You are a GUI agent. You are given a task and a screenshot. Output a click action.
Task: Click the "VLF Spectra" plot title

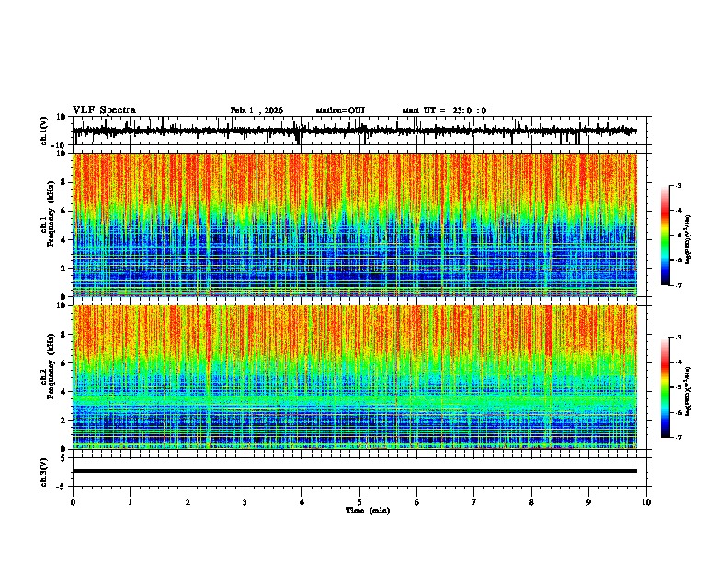point(104,110)
